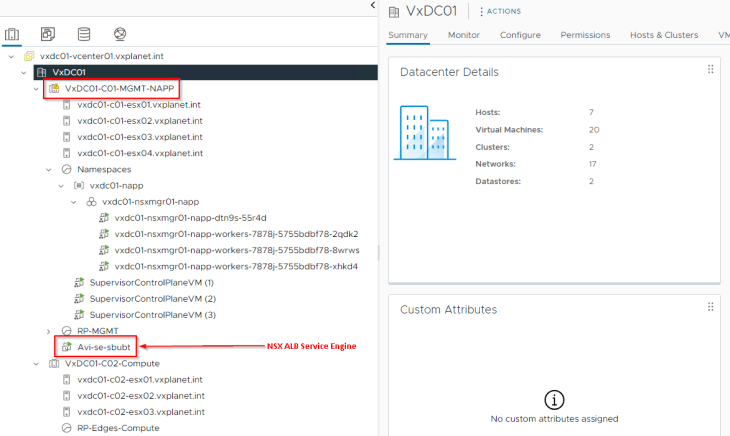Viewport: 730px width, 436px height.
Task: Click the Custom Attributes card drag handle
Action: pos(710,307)
